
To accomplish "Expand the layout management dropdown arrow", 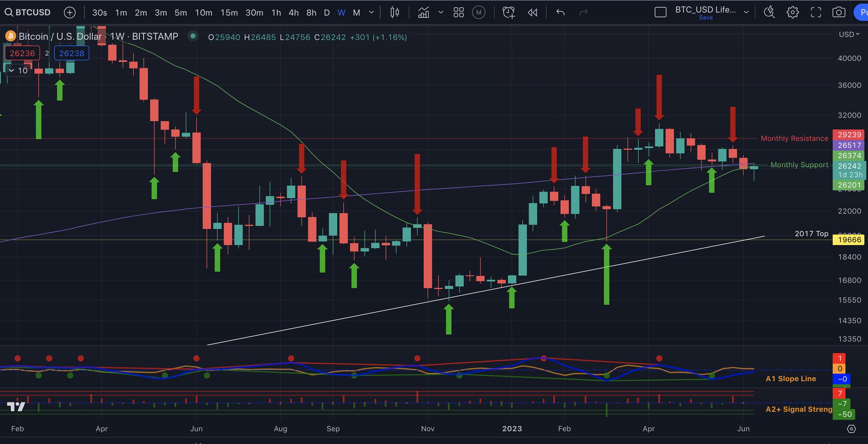I will (x=746, y=13).
